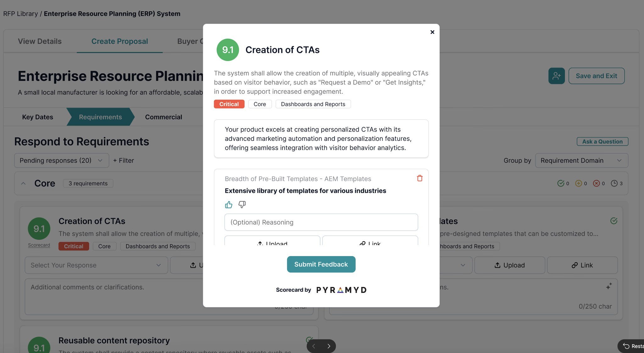This screenshot has height=353, width=644.
Task: Click the green check status icon on the templates card
Action: (614, 221)
